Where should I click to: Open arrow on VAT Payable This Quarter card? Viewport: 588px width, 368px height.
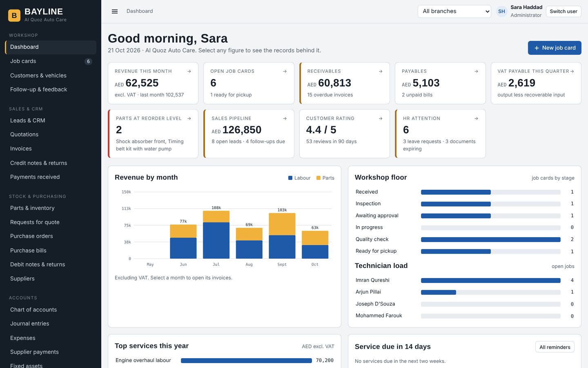pos(572,71)
